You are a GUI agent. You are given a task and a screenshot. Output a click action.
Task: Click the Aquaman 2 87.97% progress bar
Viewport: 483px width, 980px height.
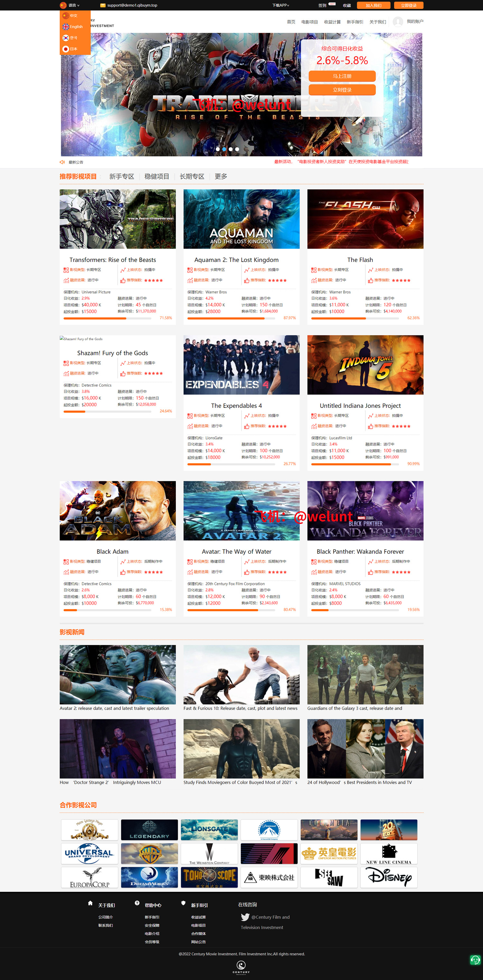[231, 318]
